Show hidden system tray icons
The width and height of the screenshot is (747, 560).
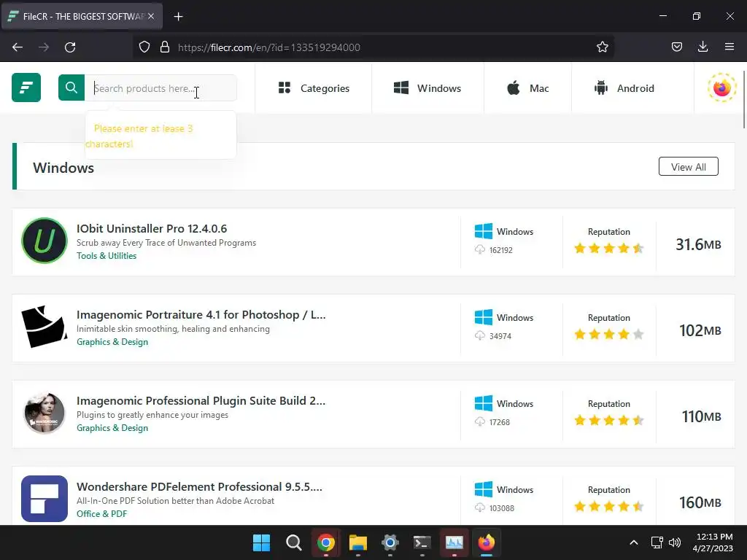click(634, 542)
